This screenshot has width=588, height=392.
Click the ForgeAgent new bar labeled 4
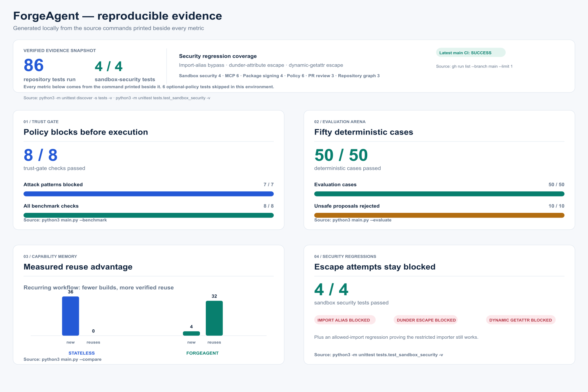click(191, 333)
